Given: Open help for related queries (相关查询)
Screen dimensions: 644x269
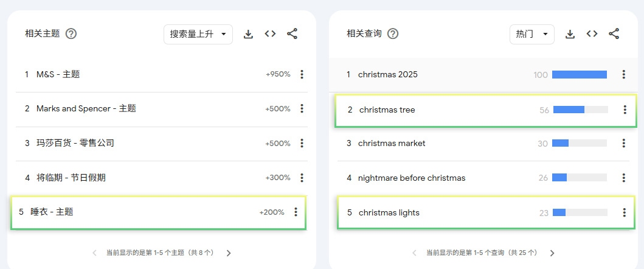Looking at the screenshot, I should pos(393,34).
